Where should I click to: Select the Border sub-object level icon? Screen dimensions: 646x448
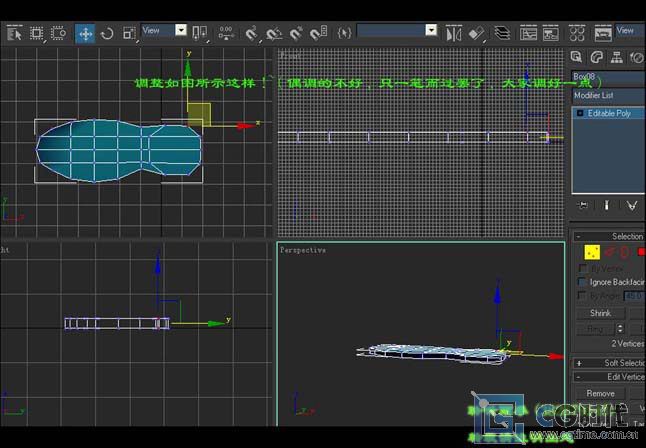point(625,252)
